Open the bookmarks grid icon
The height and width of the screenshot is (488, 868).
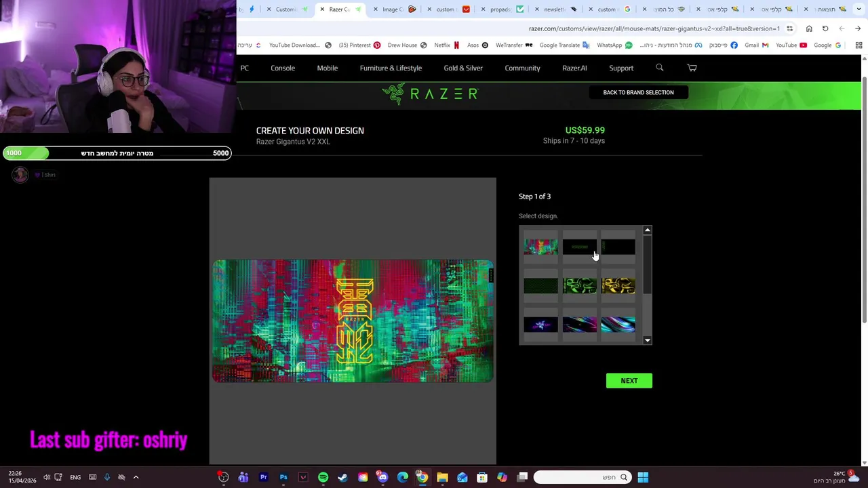click(859, 45)
